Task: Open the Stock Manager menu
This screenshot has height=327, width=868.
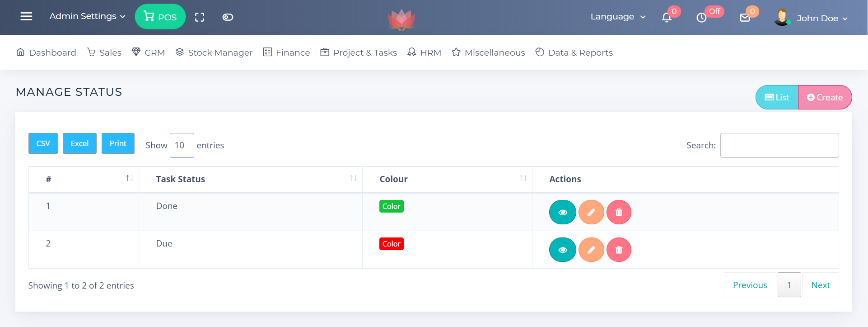Action: (214, 52)
